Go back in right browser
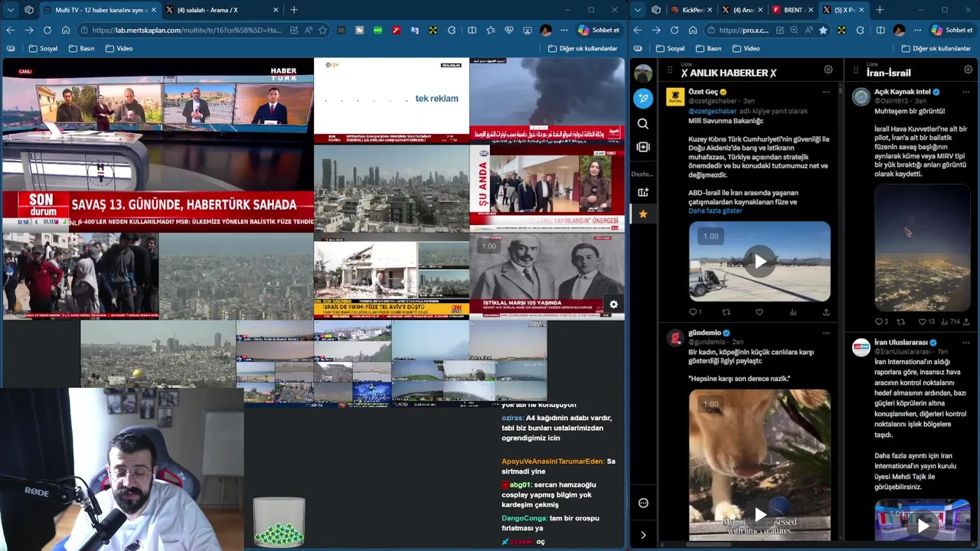 click(637, 30)
